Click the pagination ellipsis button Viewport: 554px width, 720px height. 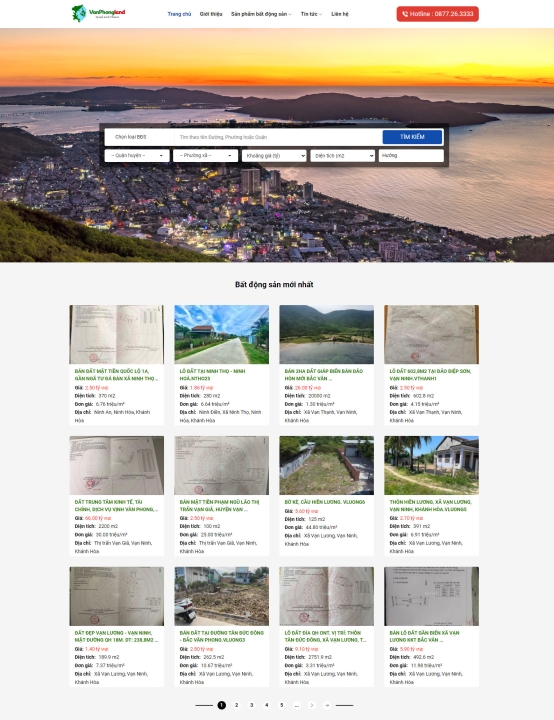coord(297,705)
